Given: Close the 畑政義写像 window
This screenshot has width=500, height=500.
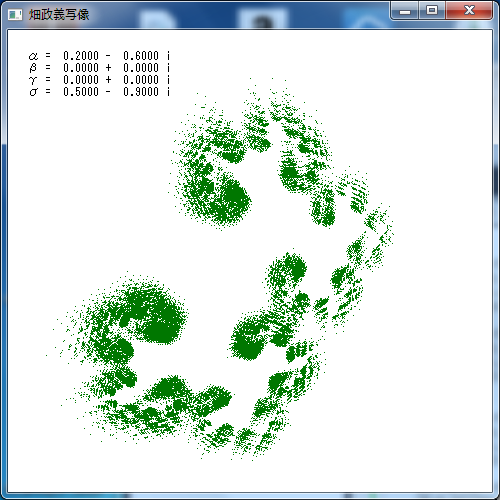Looking at the screenshot, I should [469, 11].
